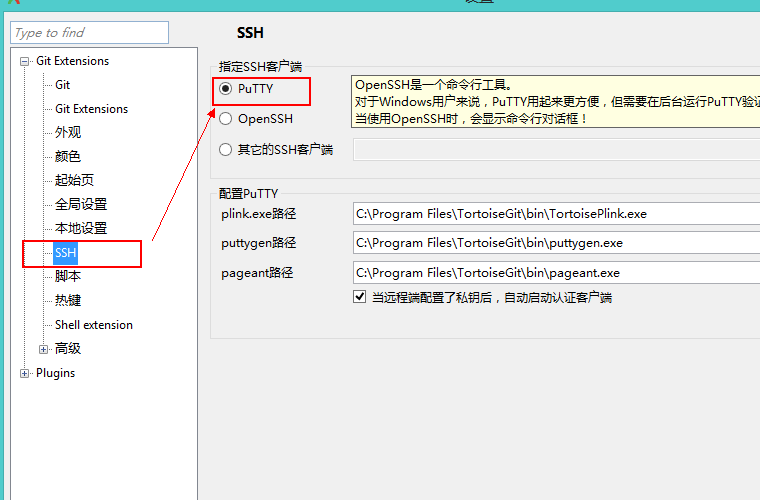Open the 脚本 settings page
760x500 pixels.
click(x=68, y=277)
